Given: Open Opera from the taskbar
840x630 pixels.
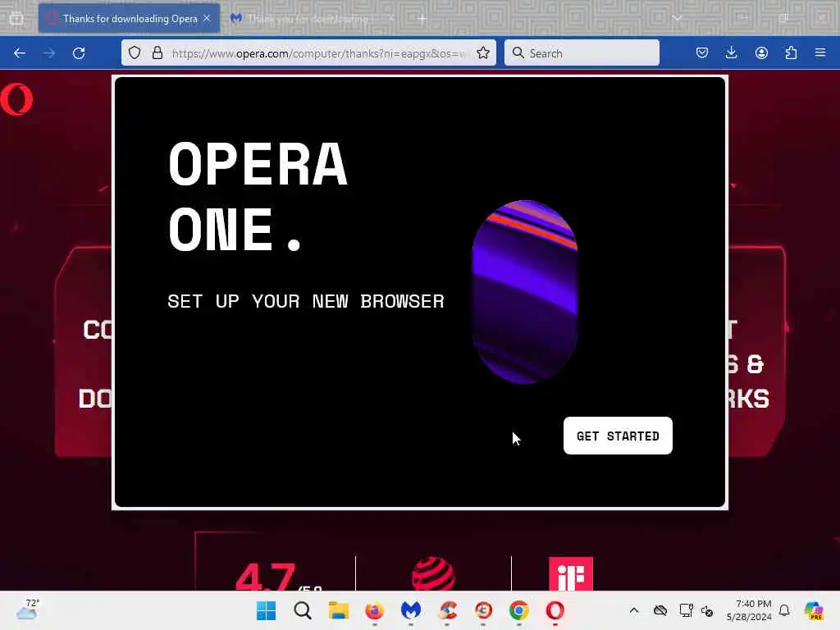Looking at the screenshot, I should tap(555, 610).
